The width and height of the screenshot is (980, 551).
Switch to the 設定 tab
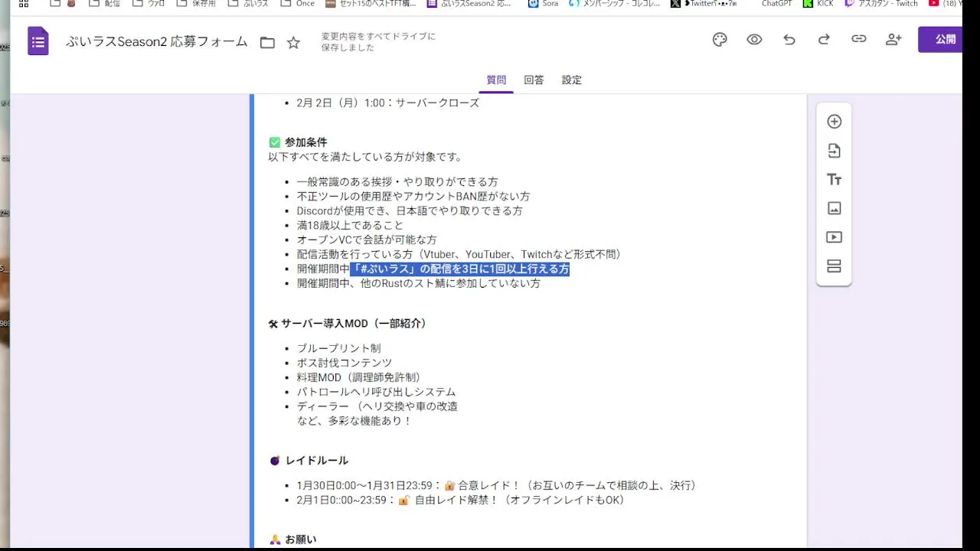click(x=572, y=80)
